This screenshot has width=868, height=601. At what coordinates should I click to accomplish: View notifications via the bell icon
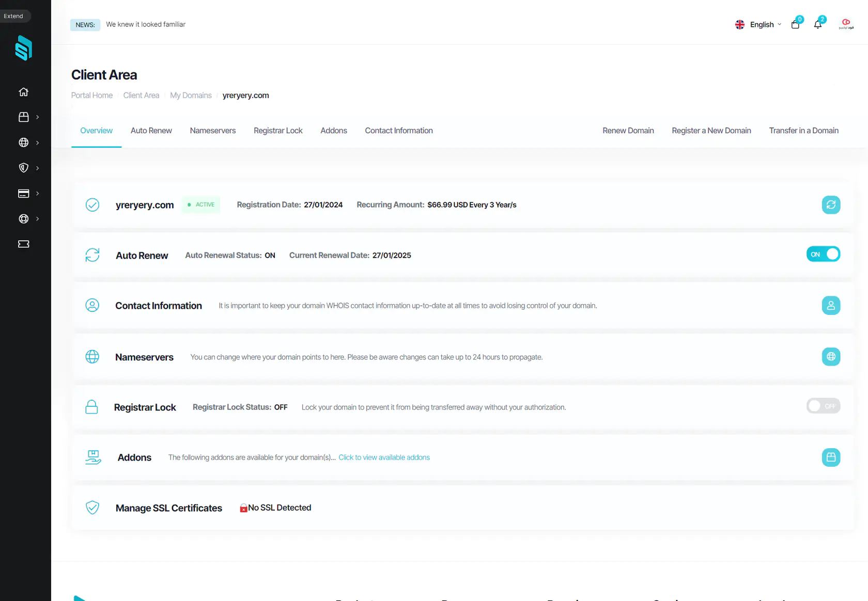tap(817, 24)
